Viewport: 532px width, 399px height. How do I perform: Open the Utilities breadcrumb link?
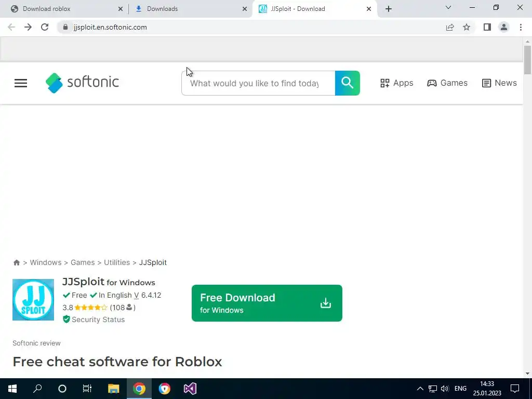pos(117,262)
